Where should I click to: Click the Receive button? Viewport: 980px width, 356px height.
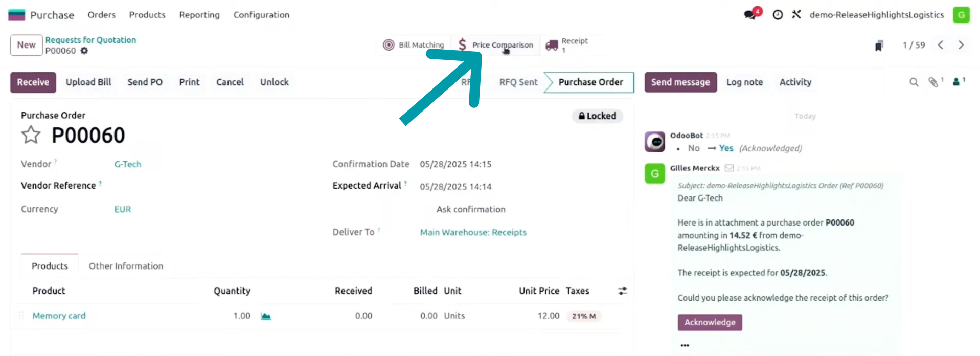tap(33, 82)
